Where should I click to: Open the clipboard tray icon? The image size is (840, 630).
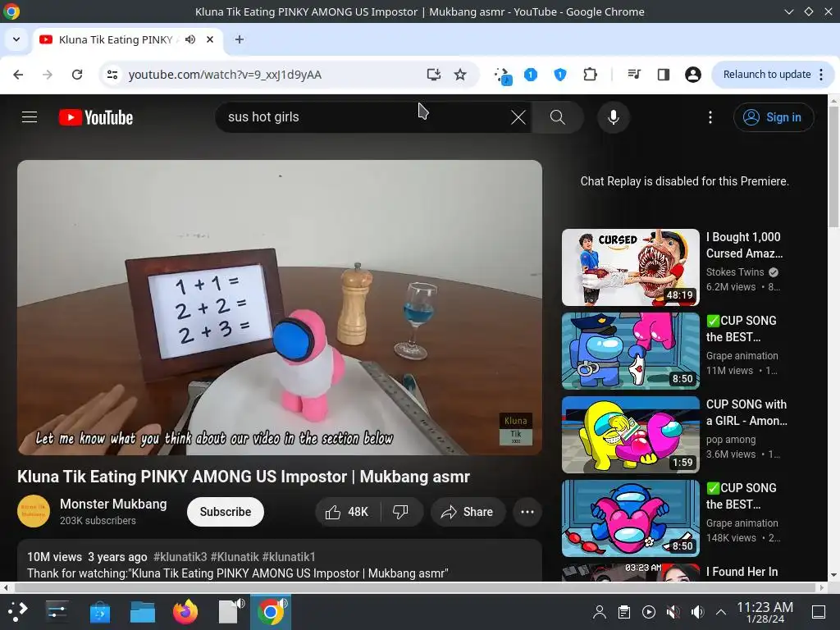pyautogui.click(x=624, y=612)
